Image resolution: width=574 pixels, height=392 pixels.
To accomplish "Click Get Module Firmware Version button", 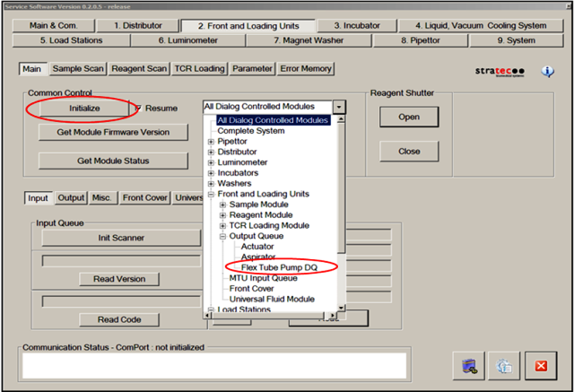I will (x=114, y=132).
